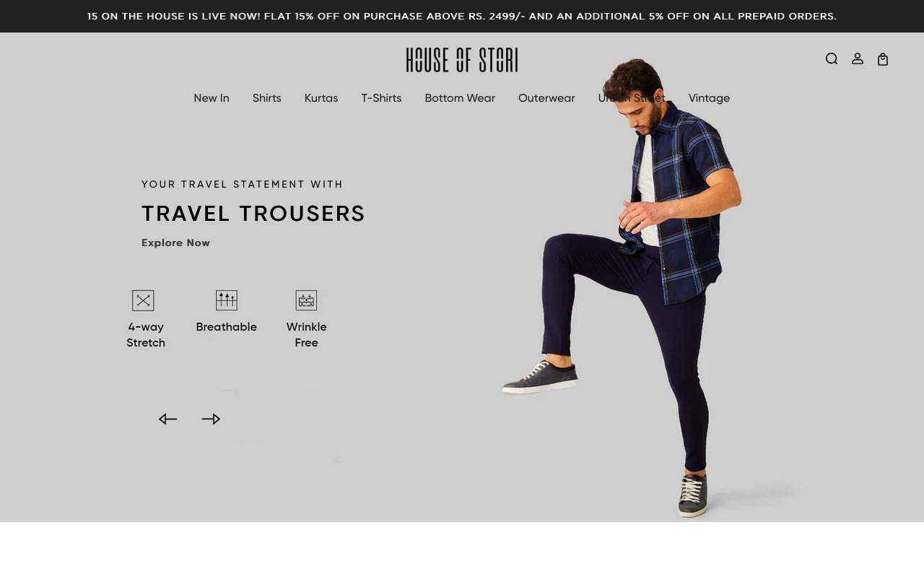Click the Explore Now link
The width and height of the screenshot is (924, 563).
click(x=176, y=243)
